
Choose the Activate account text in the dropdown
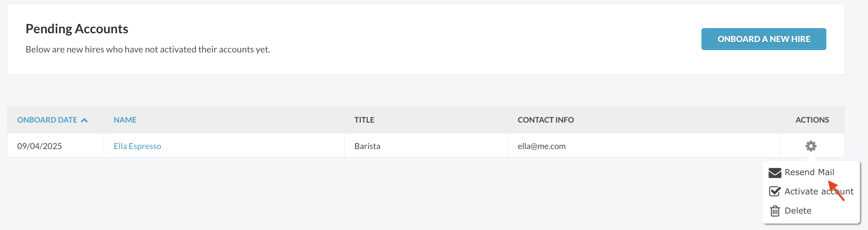pos(819,192)
